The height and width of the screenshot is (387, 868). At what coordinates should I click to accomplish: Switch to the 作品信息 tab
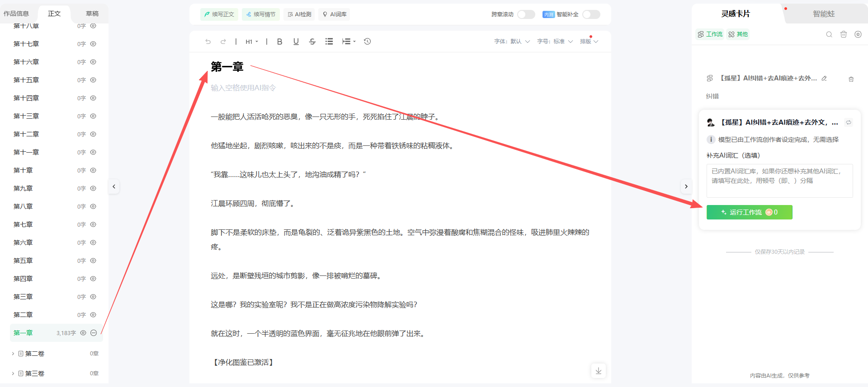(16, 14)
